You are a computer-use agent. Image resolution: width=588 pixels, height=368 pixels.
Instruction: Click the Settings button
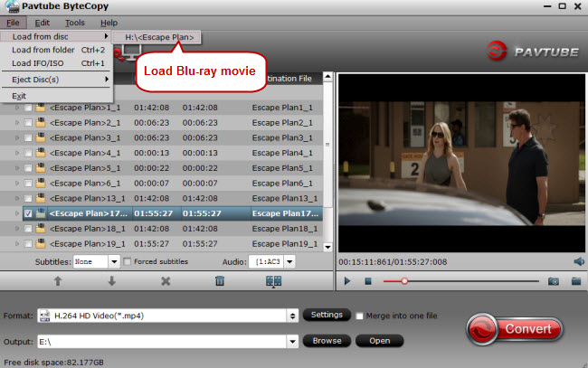coord(327,315)
